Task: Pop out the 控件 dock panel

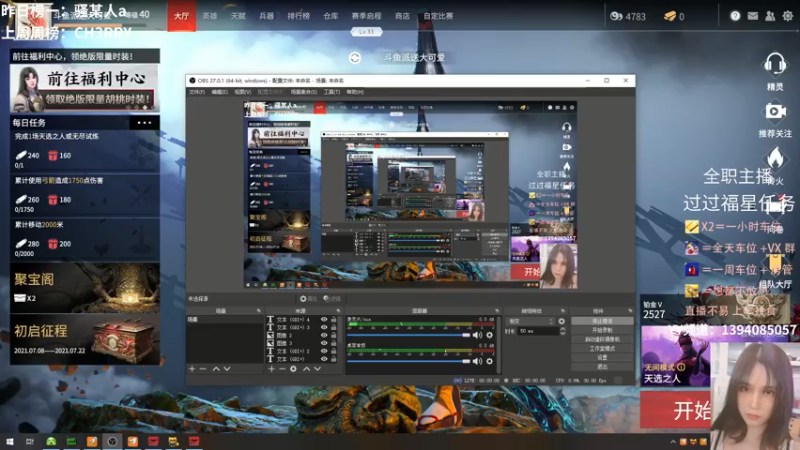Action: tap(630, 311)
